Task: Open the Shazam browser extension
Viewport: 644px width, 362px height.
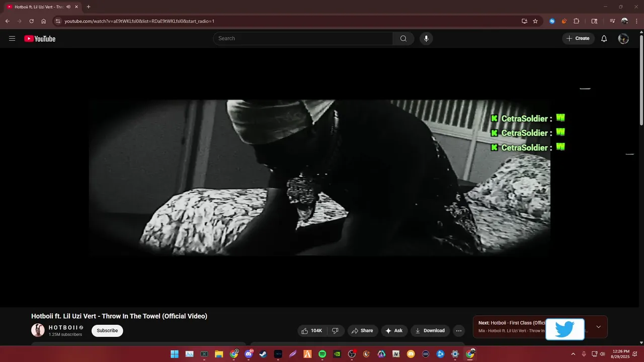Action: (552, 21)
